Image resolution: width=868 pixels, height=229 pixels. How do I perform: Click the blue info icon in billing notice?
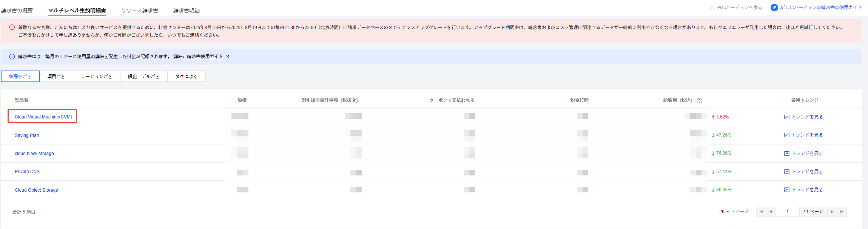[x=12, y=57]
